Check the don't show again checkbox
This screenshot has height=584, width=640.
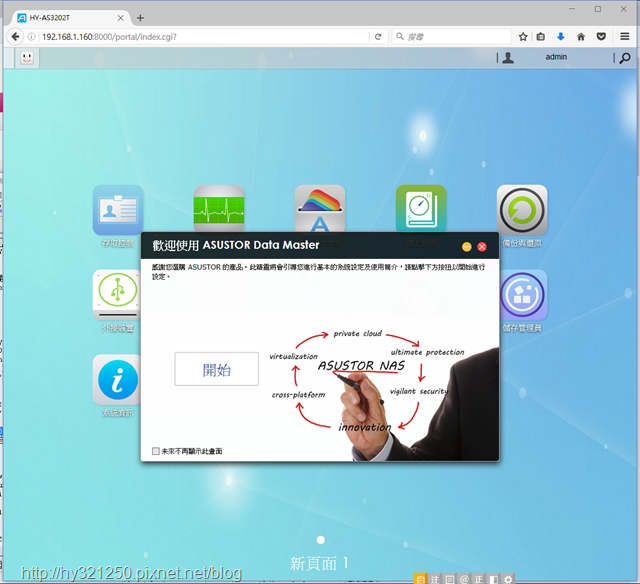[156, 451]
